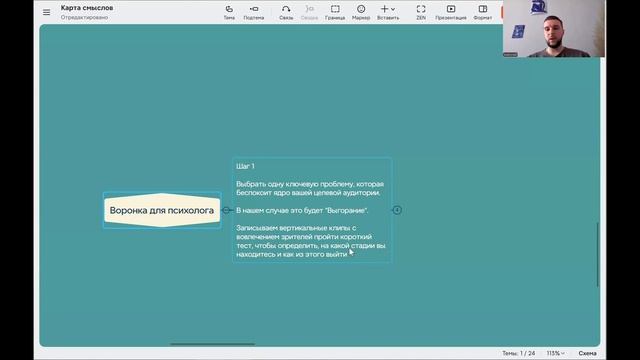The height and width of the screenshot is (360, 640).
Task: Switch to Схема outline view
Action: (x=587, y=353)
